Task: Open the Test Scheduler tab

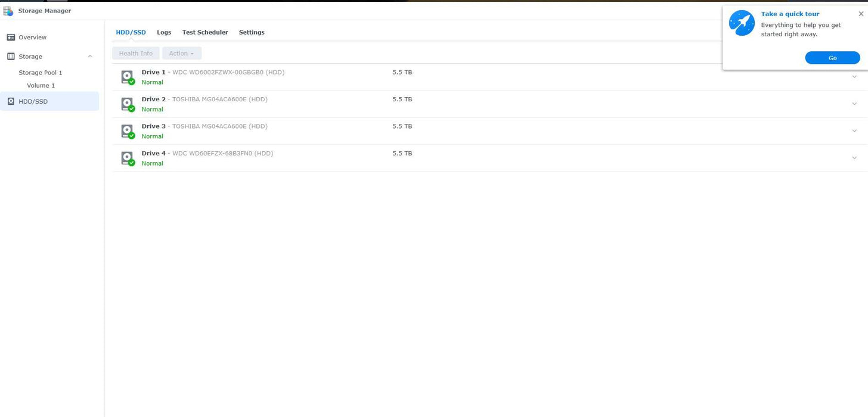Action: coord(205,32)
